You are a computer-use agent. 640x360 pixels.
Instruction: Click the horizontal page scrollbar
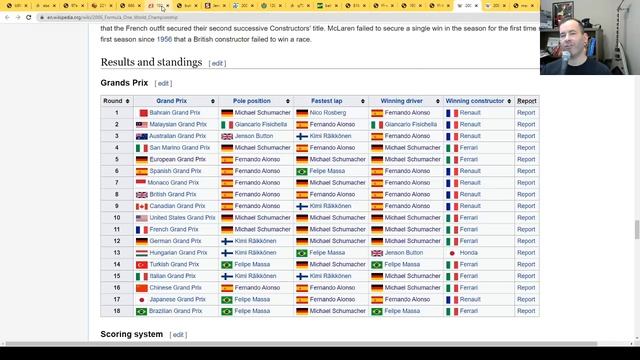[x=301, y=344]
